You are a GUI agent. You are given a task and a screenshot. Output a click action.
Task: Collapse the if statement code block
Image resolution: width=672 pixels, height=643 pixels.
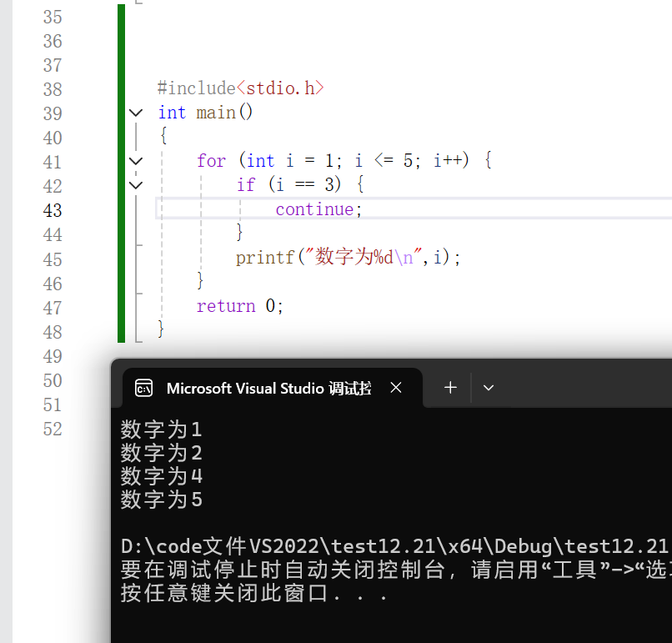point(135,184)
